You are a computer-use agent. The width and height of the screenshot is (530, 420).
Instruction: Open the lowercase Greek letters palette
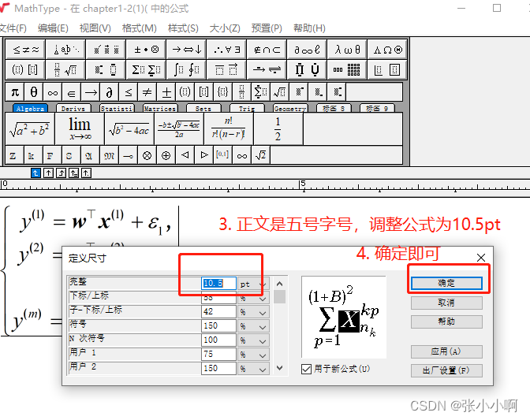[x=347, y=50]
